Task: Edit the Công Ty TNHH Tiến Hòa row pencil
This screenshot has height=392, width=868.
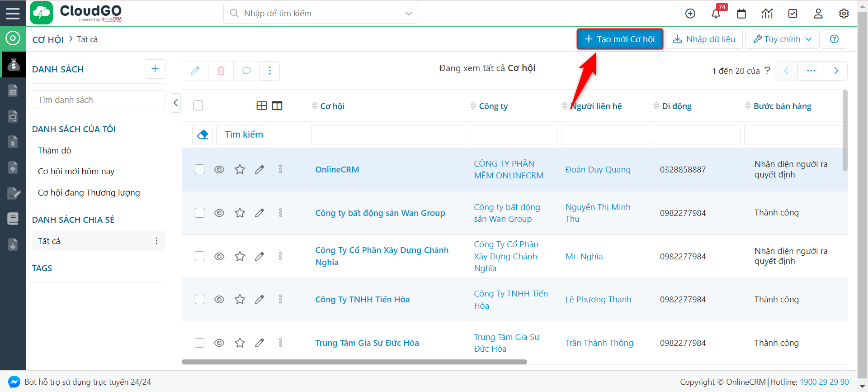Action: pos(259,299)
